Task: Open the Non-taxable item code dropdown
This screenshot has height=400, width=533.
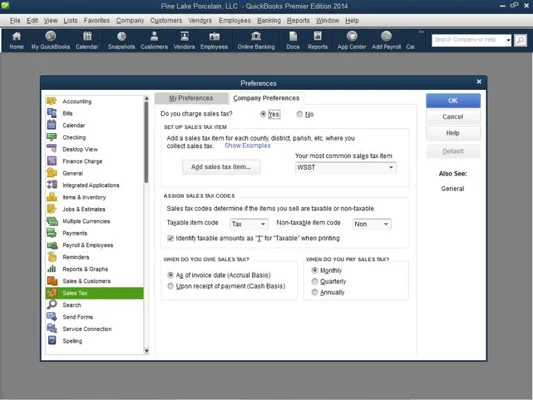Action: pyautogui.click(x=386, y=224)
